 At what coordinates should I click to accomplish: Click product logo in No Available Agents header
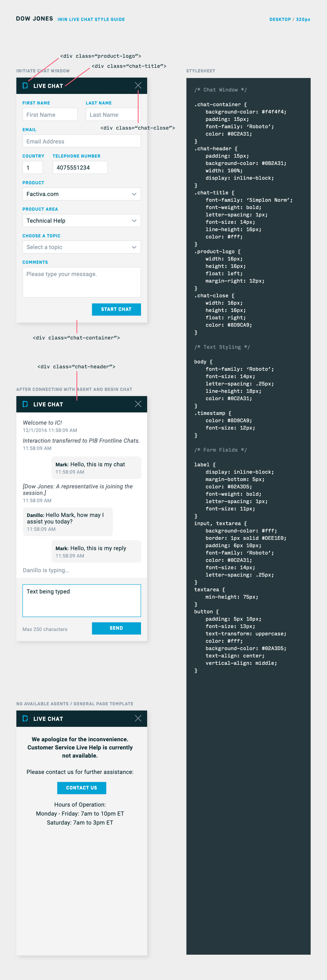tap(25, 718)
